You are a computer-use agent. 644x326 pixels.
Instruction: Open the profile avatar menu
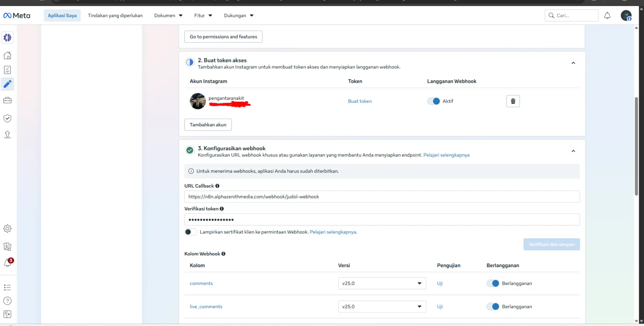[x=626, y=16]
